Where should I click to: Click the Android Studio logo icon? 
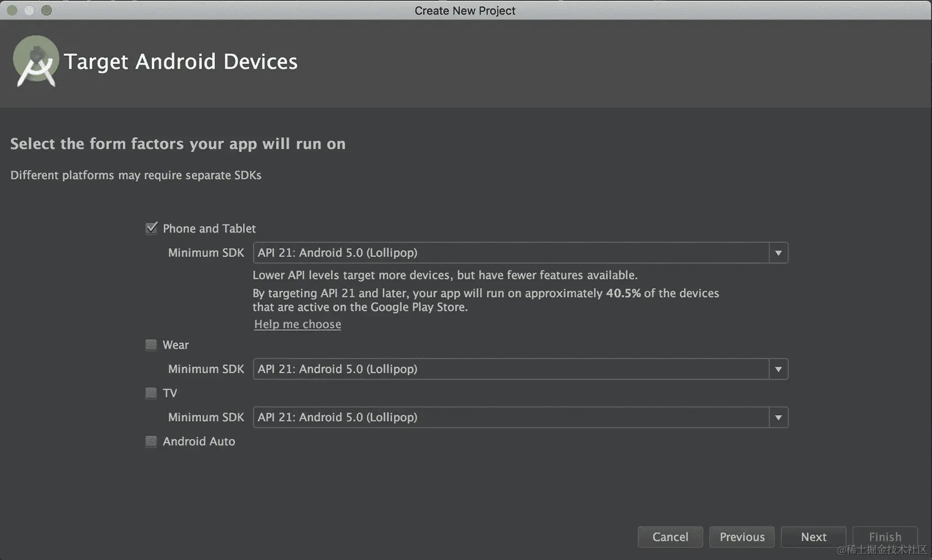pos(36,61)
